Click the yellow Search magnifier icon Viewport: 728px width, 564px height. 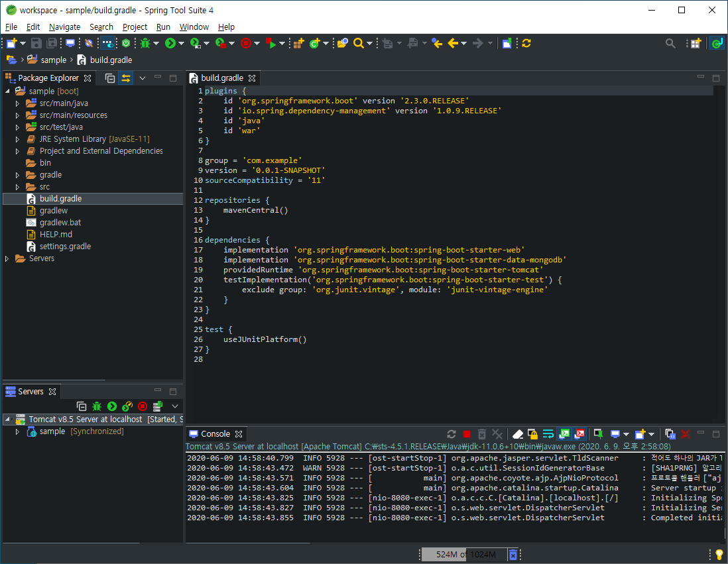[358, 43]
